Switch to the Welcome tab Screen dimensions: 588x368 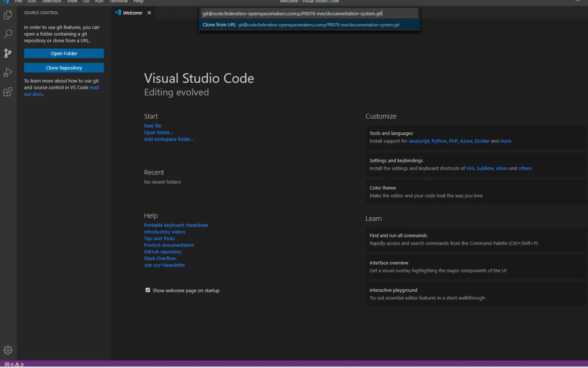click(132, 13)
